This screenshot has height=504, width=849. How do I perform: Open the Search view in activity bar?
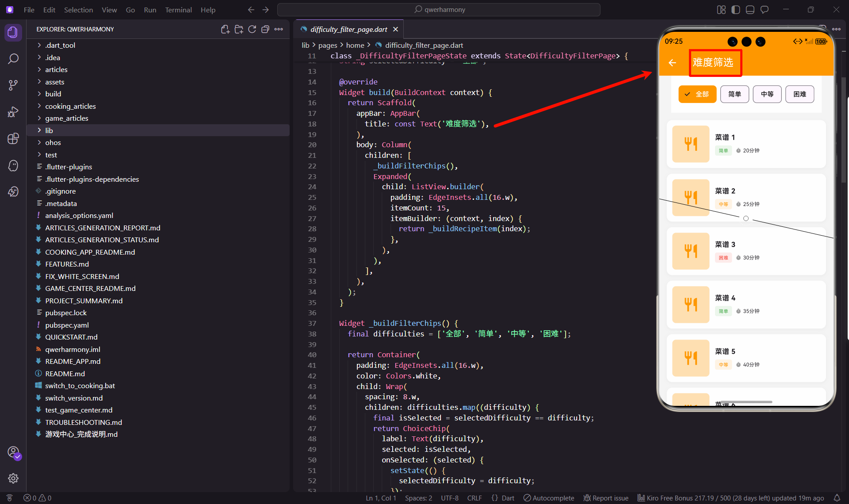click(x=13, y=59)
